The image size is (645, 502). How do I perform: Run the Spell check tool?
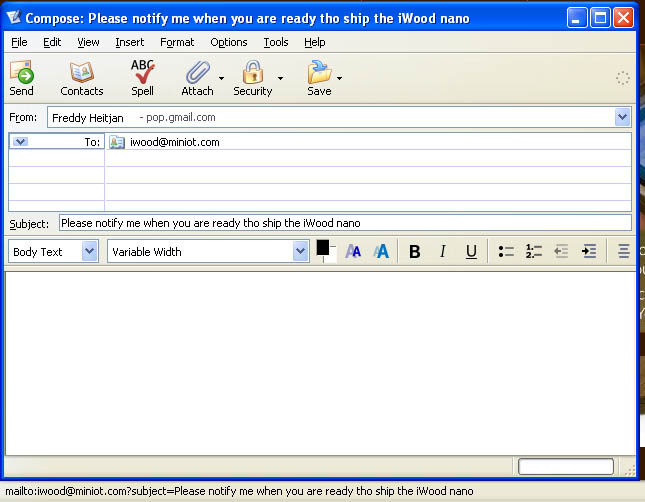pos(142,72)
